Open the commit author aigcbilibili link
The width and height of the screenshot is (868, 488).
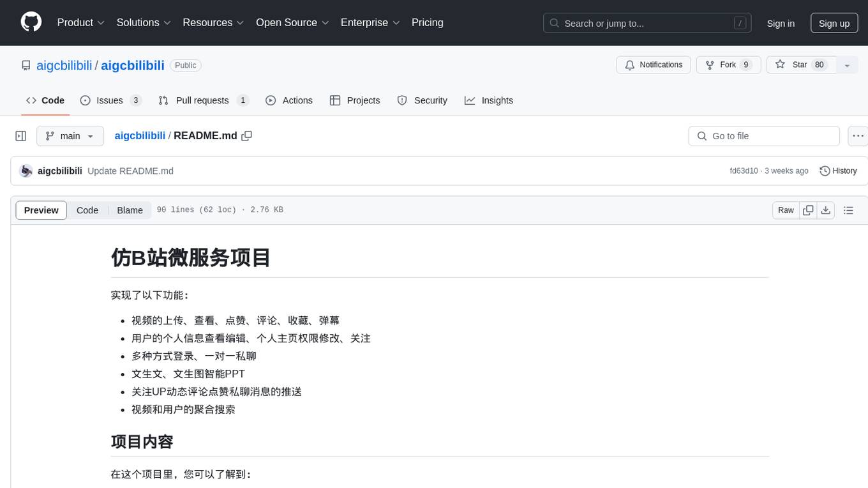pos(60,171)
